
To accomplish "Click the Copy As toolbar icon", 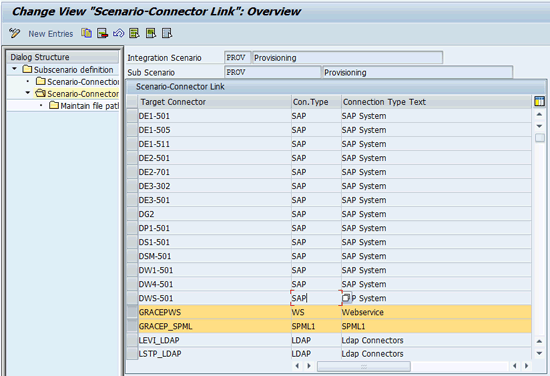I will 86,33.
